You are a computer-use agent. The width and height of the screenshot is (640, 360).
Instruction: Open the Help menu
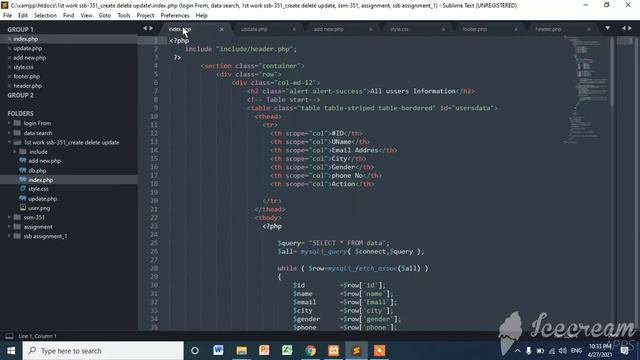pos(202,16)
